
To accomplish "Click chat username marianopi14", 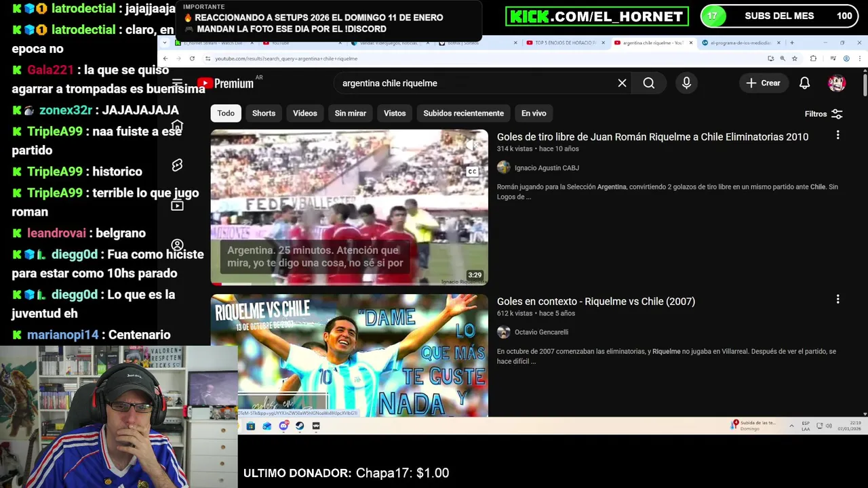I will tap(62, 335).
